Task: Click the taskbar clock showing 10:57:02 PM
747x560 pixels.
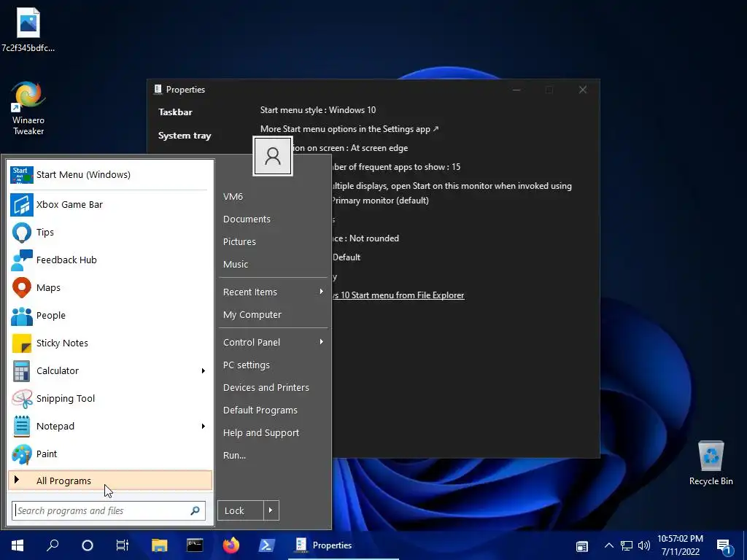Action: 680,545
